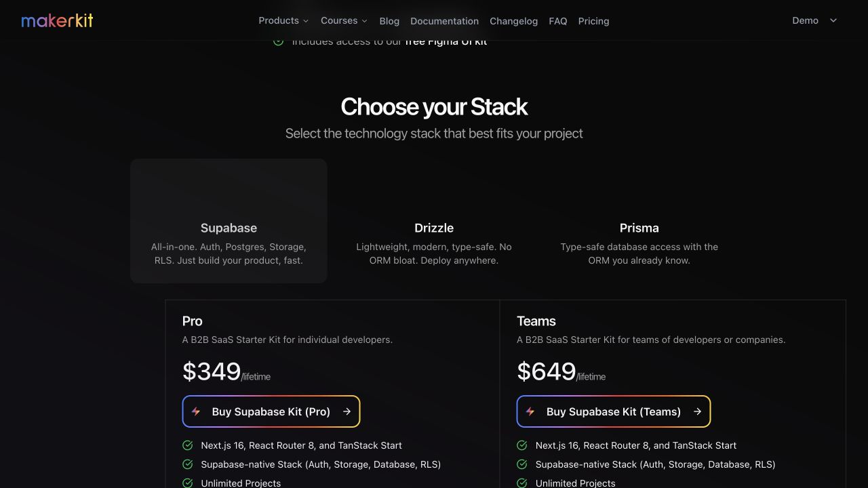Select the Supabase stack tab
The height and width of the screenshot is (488, 868).
tap(229, 221)
